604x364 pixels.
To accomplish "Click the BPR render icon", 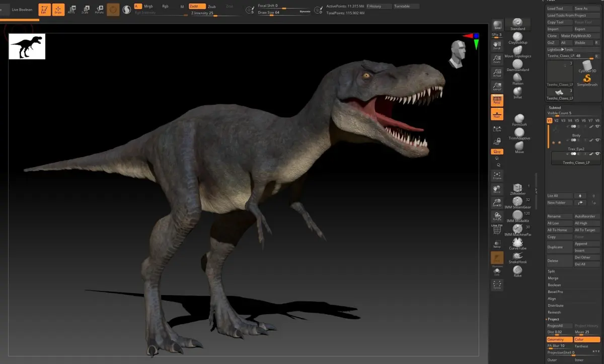I will point(497,26).
